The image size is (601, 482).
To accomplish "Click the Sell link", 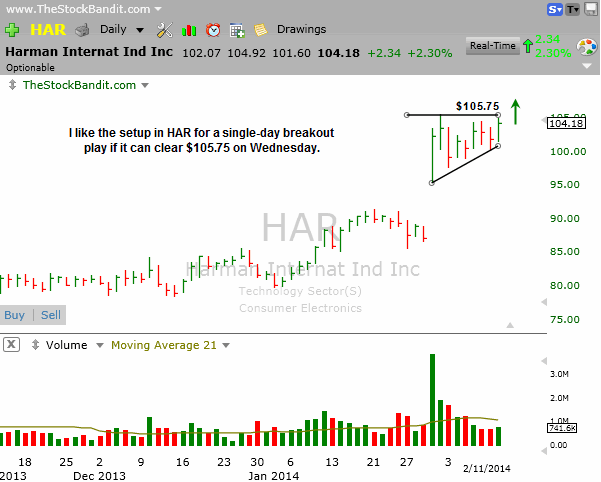I will 50,315.
